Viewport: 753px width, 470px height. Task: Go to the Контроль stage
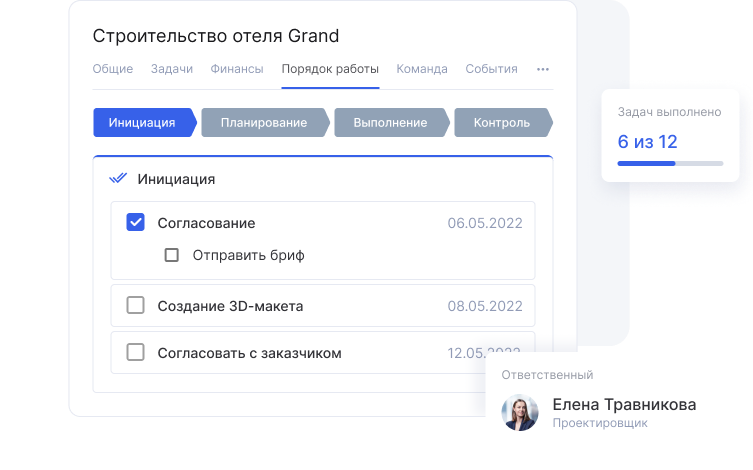click(x=501, y=123)
